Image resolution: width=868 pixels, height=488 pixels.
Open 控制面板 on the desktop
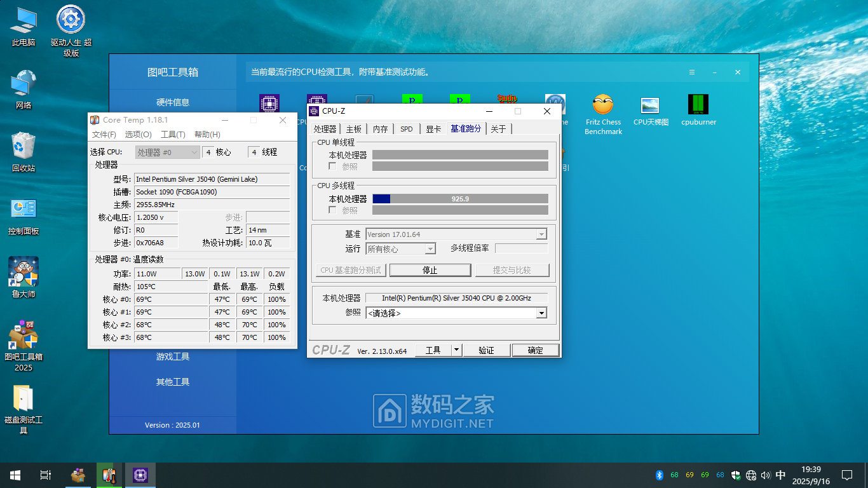pos(24,216)
